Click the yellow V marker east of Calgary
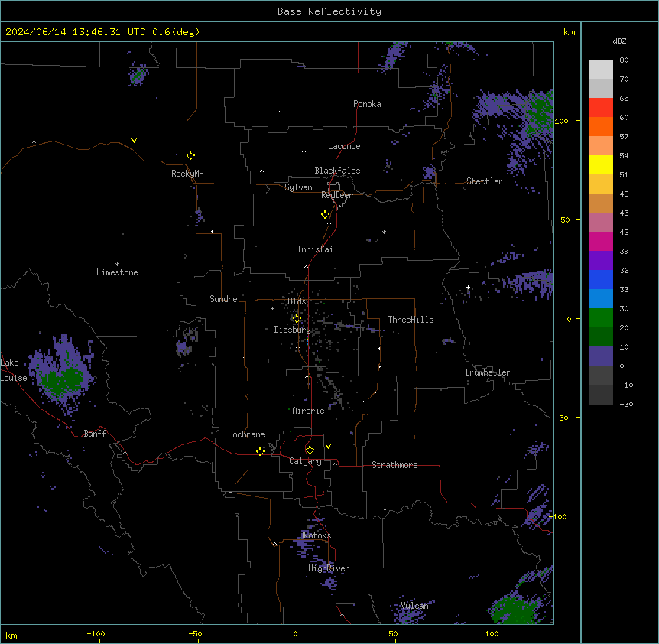Image resolution: width=659 pixels, height=644 pixels. coord(328,447)
